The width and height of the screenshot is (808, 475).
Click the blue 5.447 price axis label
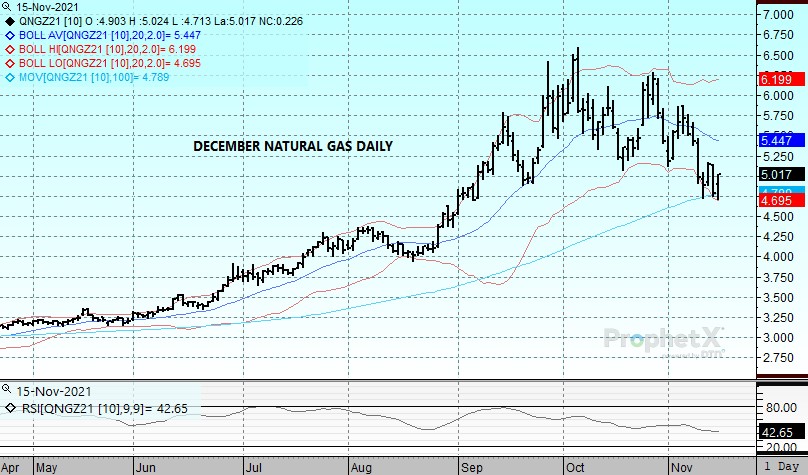tap(776, 141)
